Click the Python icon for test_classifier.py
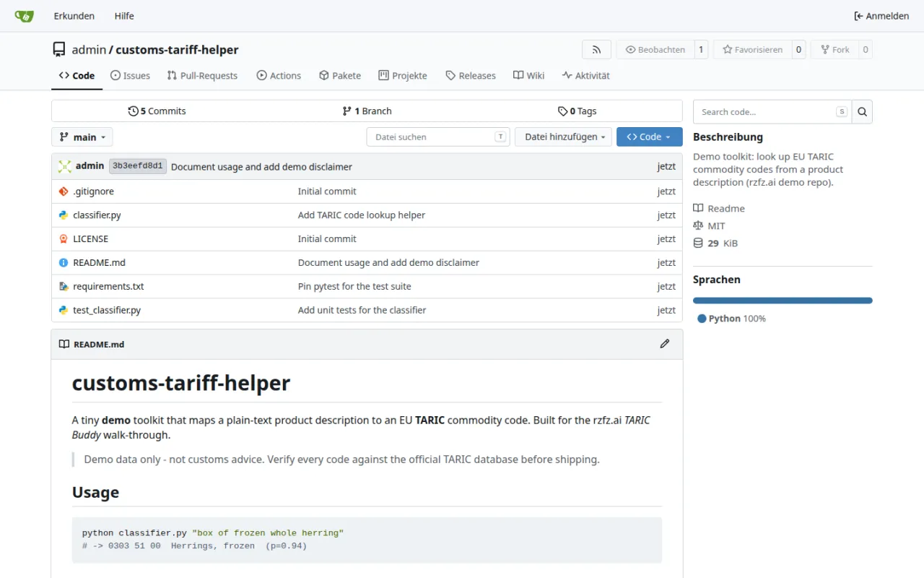The image size is (924, 578). tap(64, 311)
